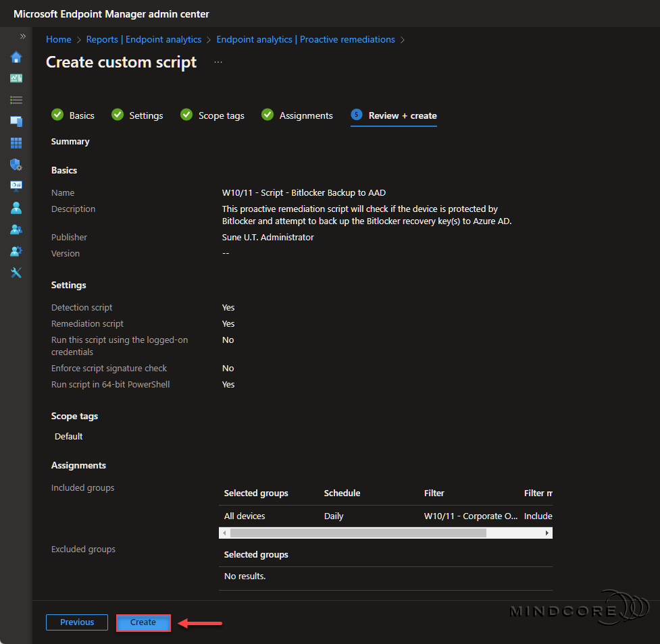Select the Dashboard chart icon
Screen dimensions: 660x644
(x=16, y=78)
